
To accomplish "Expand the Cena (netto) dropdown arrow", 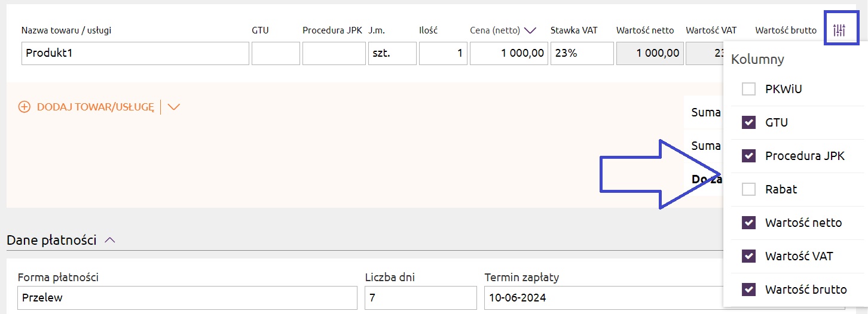I will (530, 30).
